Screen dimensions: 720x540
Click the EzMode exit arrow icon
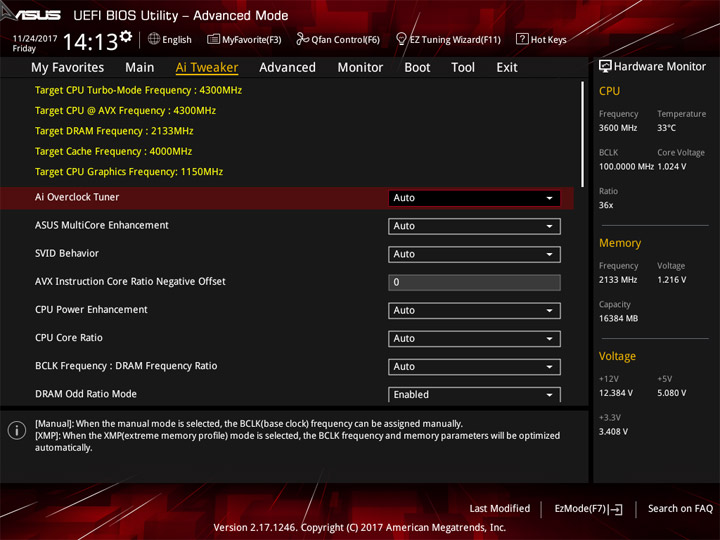tap(616, 509)
